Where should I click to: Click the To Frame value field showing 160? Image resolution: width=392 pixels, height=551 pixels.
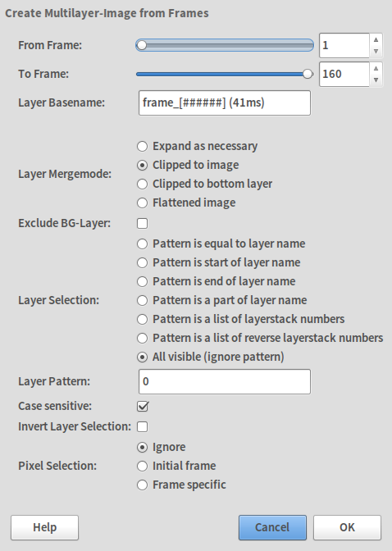[x=344, y=74]
